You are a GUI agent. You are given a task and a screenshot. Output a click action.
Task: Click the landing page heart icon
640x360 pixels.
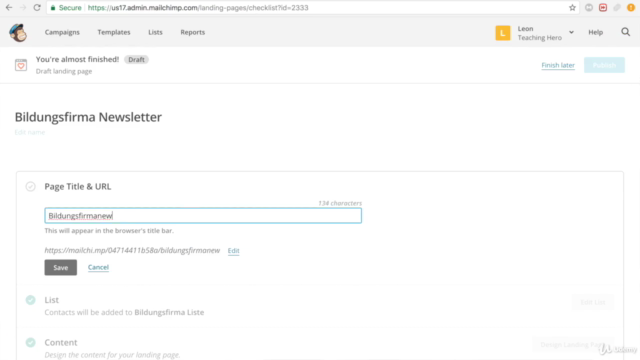21,65
